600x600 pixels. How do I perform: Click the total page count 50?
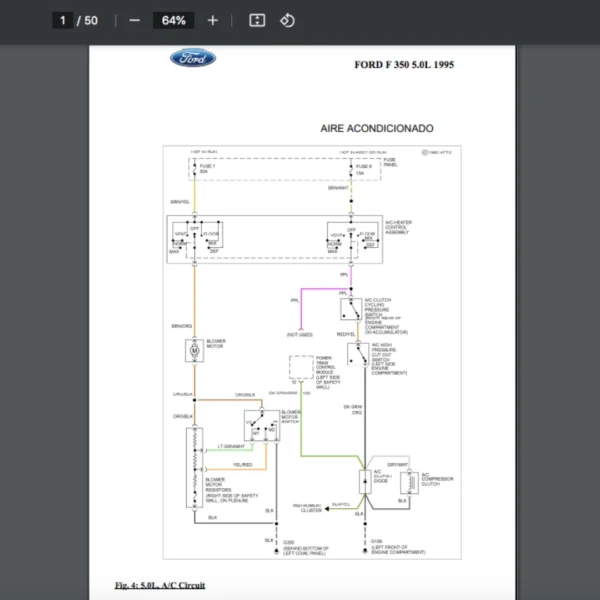point(90,20)
